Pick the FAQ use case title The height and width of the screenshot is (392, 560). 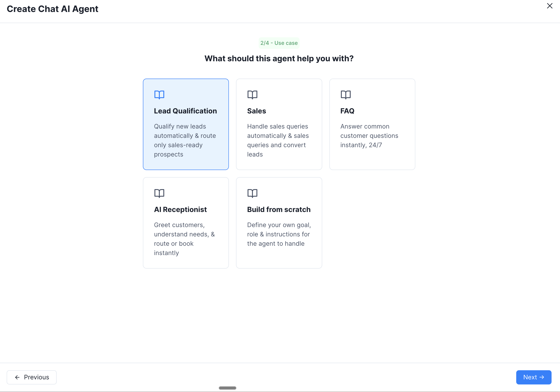coord(347,111)
